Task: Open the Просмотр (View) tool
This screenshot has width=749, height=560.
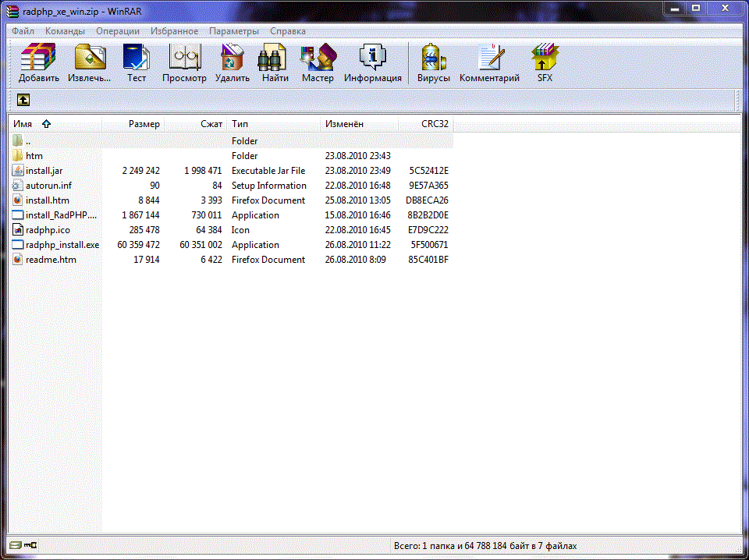Action: click(x=184, y=63)
